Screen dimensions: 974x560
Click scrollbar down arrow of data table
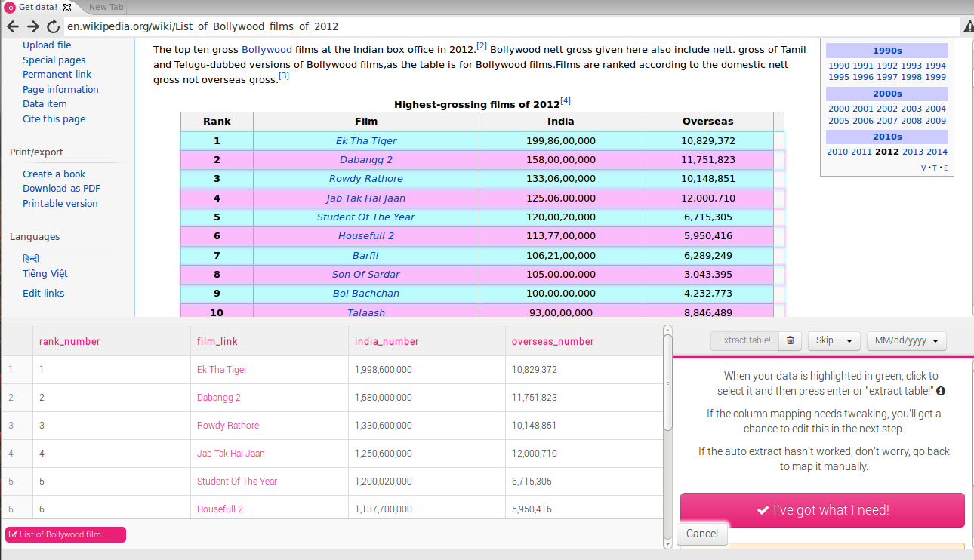point(667,543)
